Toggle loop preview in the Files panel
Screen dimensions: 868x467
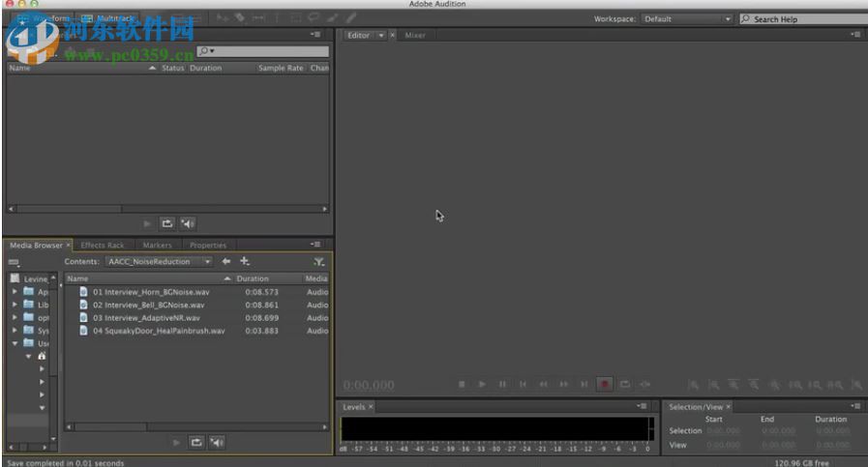pyautogui.click(x=167, y=222)
